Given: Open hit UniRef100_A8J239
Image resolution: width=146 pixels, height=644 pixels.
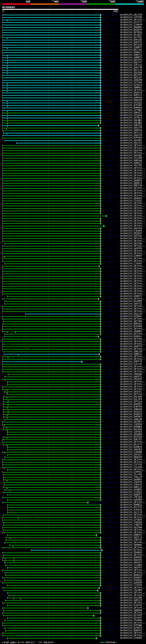Looking at the screenshot, I should 131,15.
